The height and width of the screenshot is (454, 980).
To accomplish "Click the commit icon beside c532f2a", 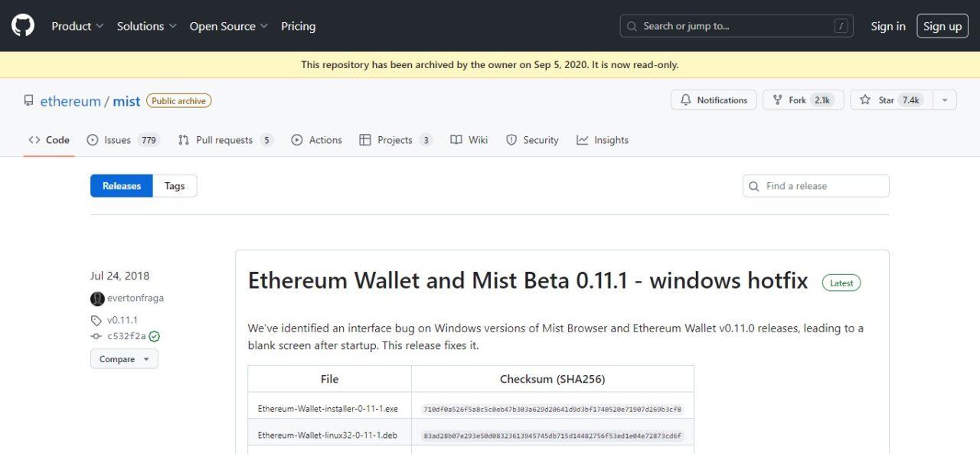I will (96, 336).
